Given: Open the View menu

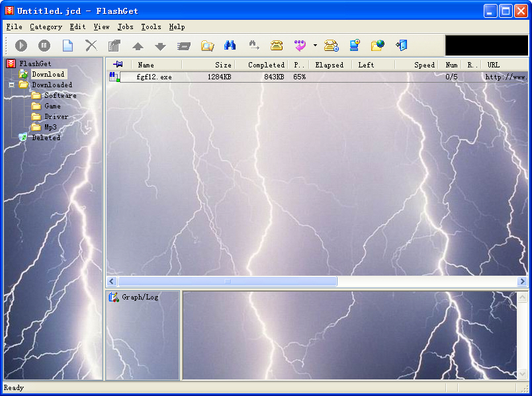Looking at the screenshot, I should (101, 27).
